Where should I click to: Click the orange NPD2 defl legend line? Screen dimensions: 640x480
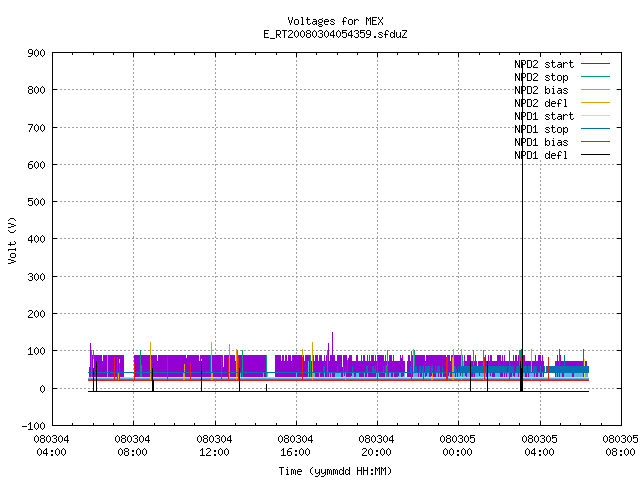(x=596, y=103)
